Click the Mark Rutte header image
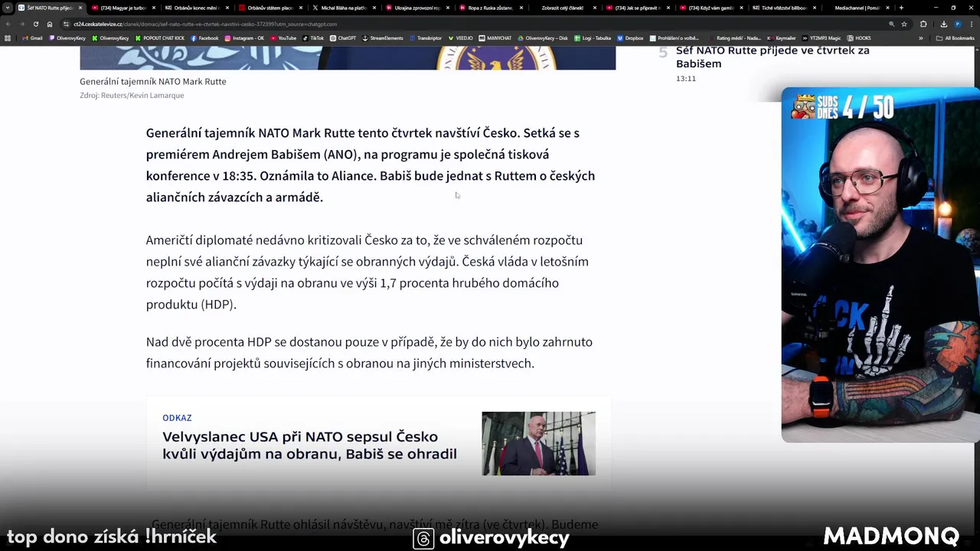 [348, 58]
